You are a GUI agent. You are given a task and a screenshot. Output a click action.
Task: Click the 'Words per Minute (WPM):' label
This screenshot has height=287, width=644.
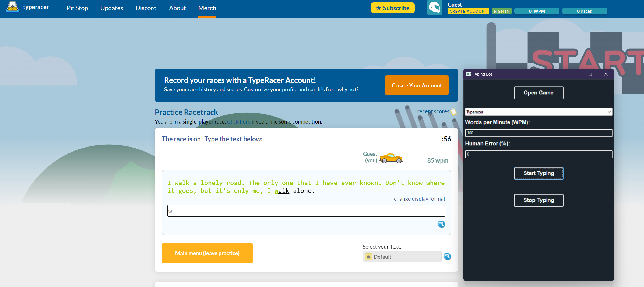pos(497,122)
